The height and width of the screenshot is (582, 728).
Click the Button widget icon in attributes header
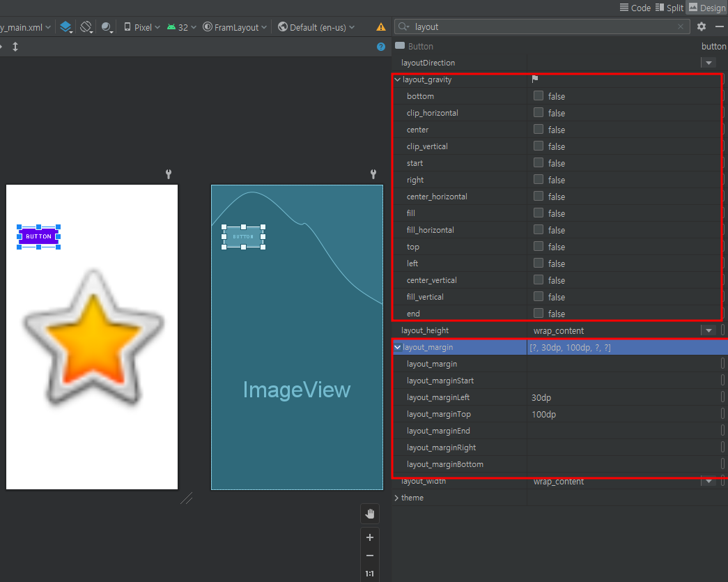400,45
